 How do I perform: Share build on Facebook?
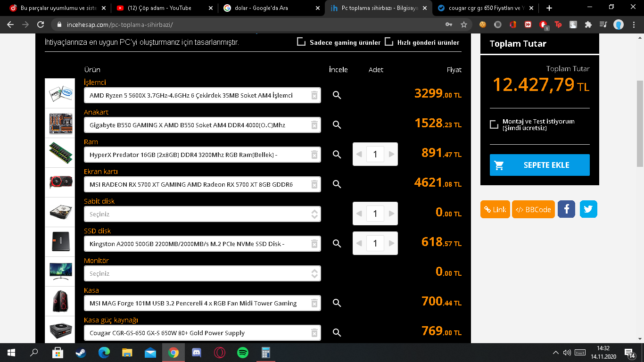566,209
